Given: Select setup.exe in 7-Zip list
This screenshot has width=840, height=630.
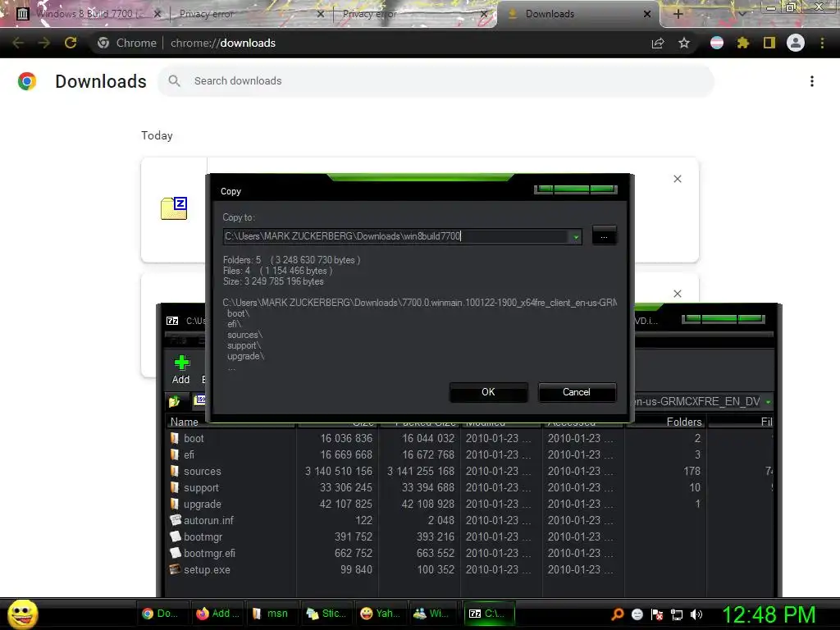Looking at the screenshot, I should point(207,570).
